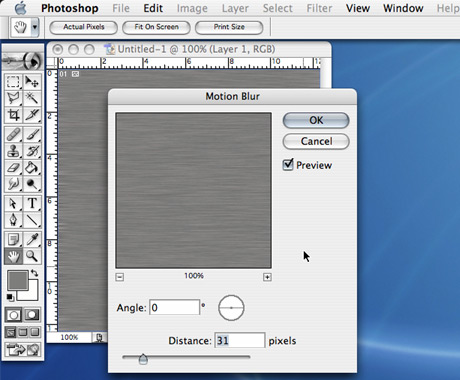Click the document zoom percentage field

click(x=69, y=337)
